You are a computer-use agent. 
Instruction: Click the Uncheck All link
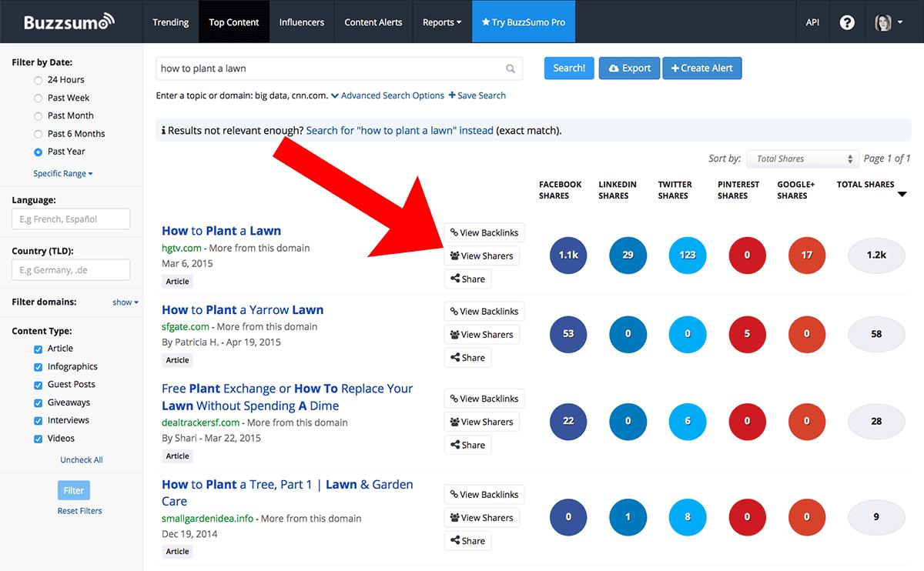point(82,460)
